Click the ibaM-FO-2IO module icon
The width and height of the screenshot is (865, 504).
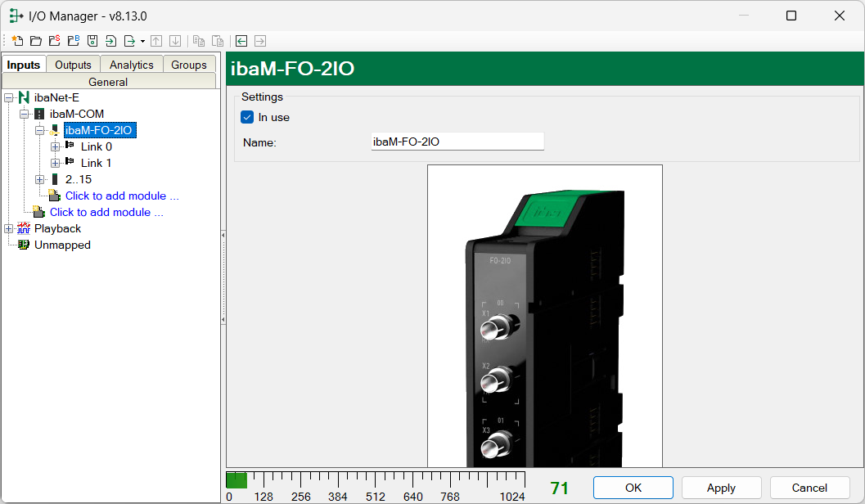55,130
